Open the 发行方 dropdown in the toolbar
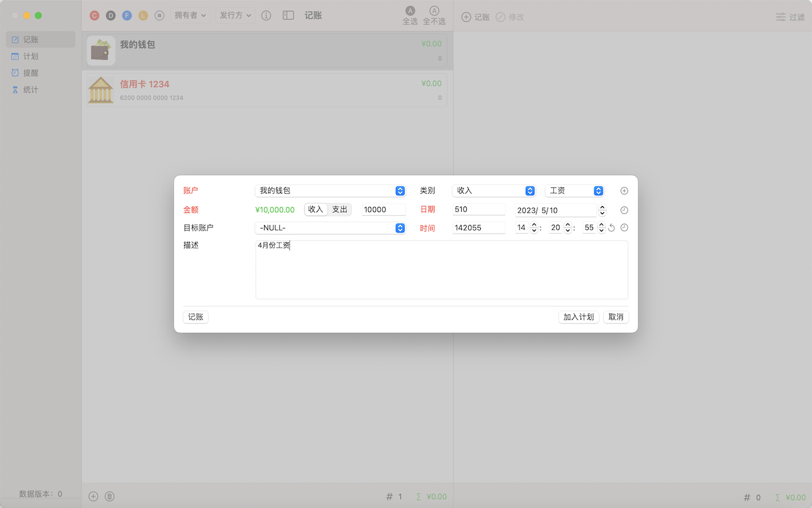812x508 pixels. (x=235, y=15)
